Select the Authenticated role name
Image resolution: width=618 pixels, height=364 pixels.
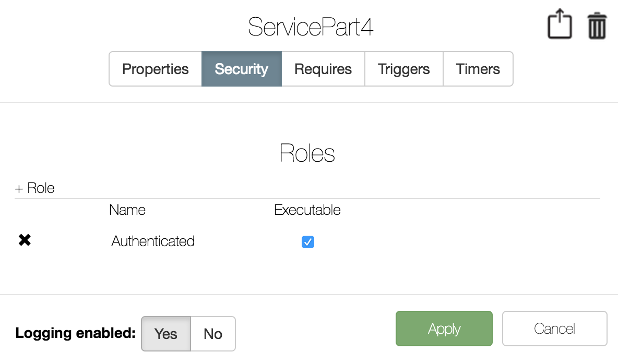pos(153,241)
